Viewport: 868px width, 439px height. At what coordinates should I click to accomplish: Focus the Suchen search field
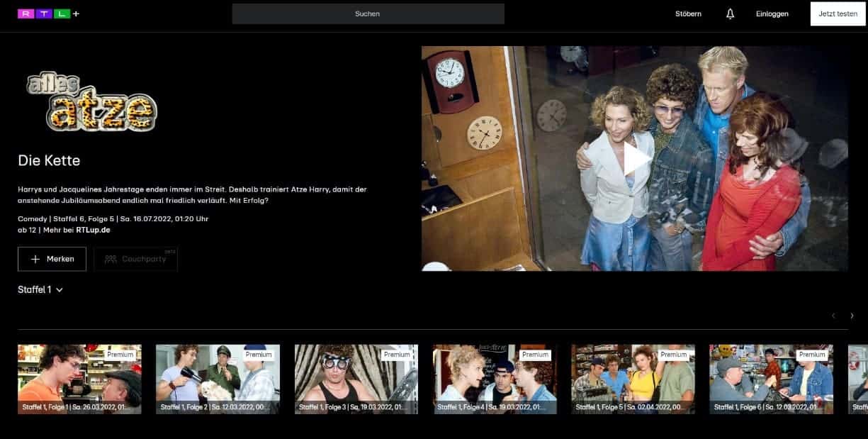[368, 13]
